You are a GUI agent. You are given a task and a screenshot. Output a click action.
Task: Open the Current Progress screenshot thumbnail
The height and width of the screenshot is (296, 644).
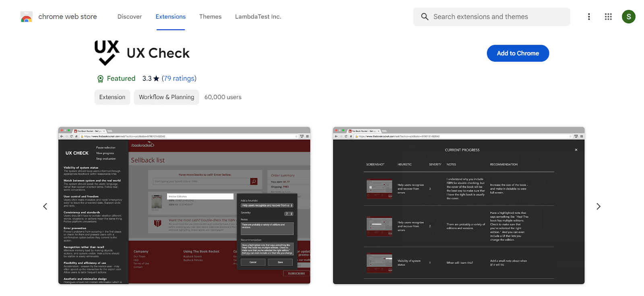(459, 205)
